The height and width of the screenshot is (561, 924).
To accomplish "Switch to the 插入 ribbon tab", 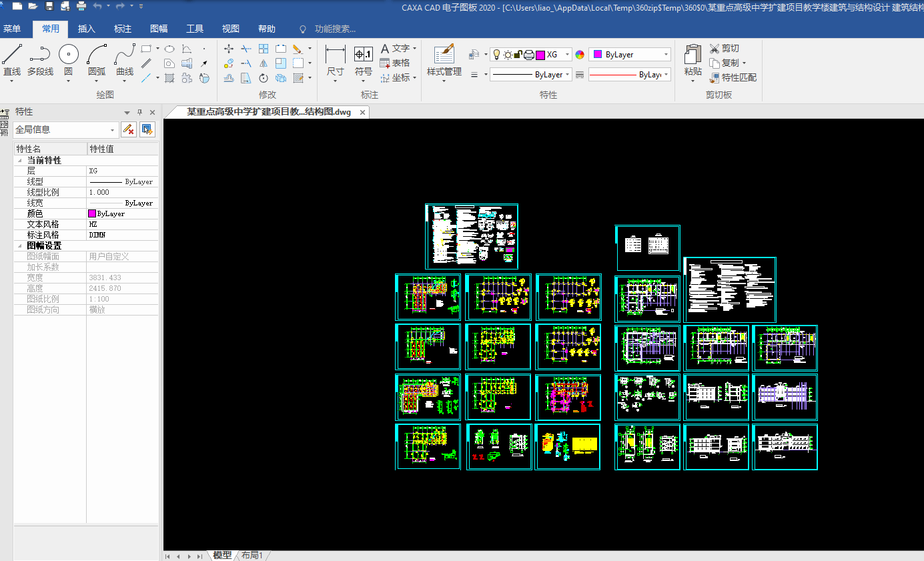I will 87,29.
